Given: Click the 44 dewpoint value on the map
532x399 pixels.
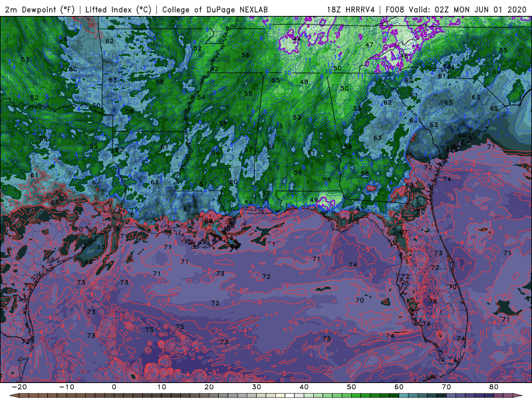Looking at the screenshot, I should [x=297, y=39].
